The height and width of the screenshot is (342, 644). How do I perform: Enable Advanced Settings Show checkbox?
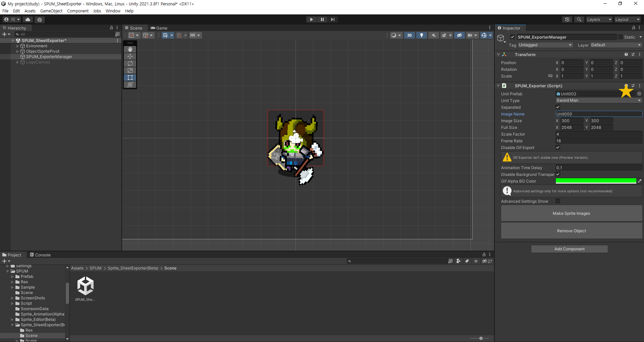tap(558, 201)
